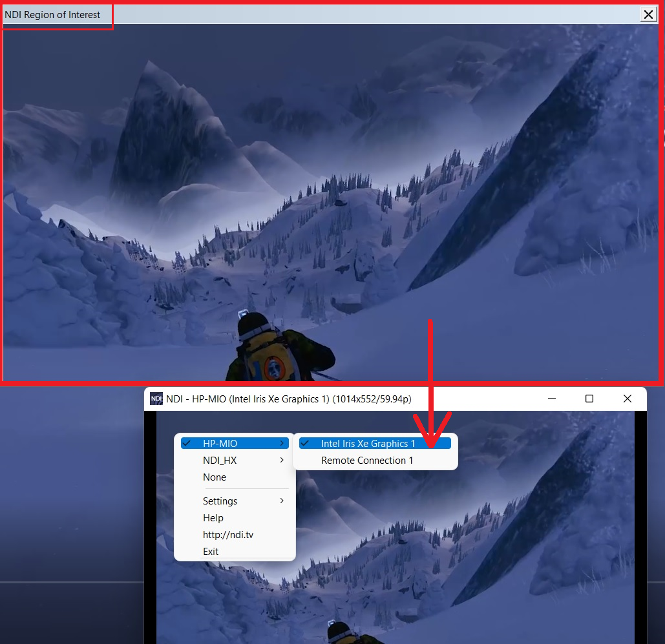665x644 pixels.
Task: Open the Settings menu entry
Action: (220, 501)
